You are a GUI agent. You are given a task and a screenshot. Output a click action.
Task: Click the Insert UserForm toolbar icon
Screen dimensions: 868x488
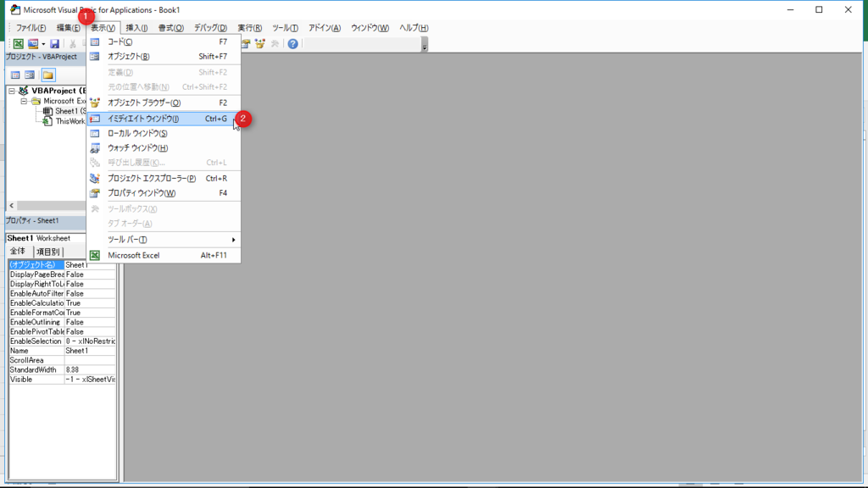tap(35, 44)
